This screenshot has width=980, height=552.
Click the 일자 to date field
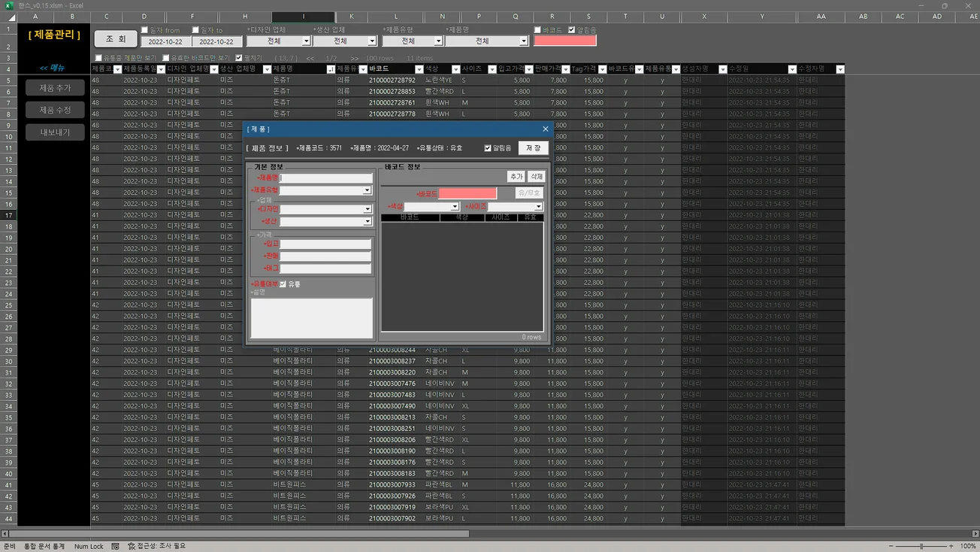tap(216, 42)
